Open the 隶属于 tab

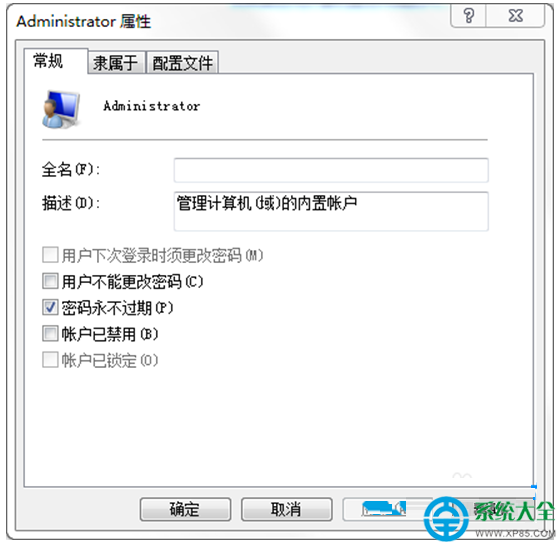116,63
